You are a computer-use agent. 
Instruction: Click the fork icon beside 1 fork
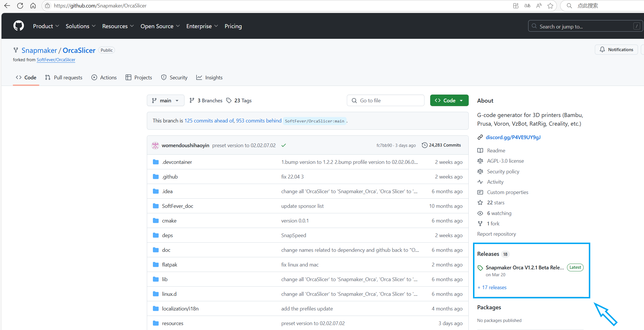tap(480, 223)
